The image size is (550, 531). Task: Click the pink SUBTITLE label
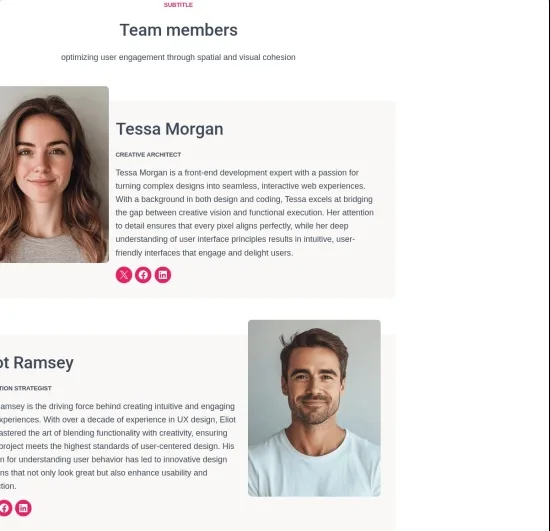(x=178, y=5)
